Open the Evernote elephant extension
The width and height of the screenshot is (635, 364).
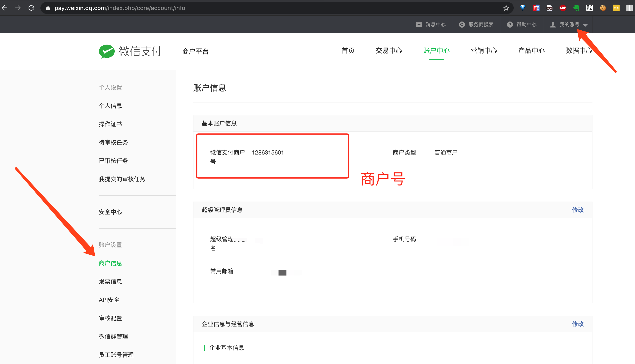click(x=576, y=8)
